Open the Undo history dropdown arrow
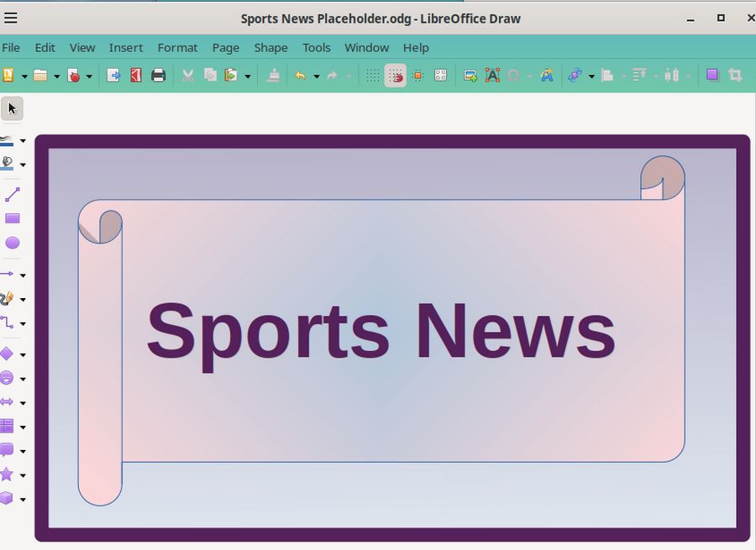Screen dimensions: 756x550 [x=316, y=76]
